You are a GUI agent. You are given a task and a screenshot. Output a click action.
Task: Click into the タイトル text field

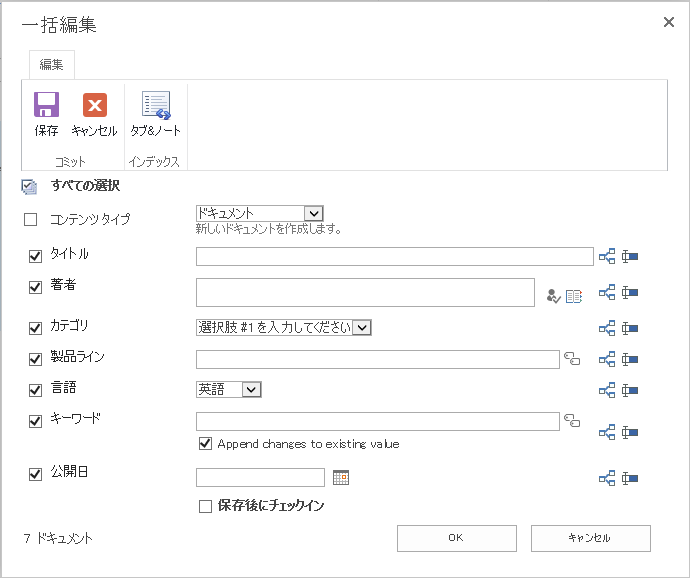pos(394,257)
